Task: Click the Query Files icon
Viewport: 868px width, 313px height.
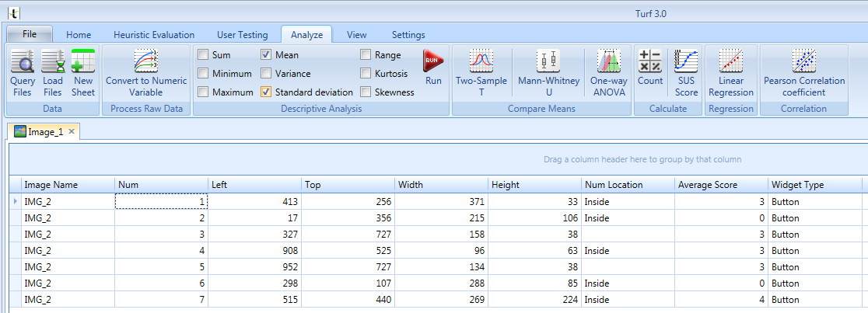Action: point(22,73)
